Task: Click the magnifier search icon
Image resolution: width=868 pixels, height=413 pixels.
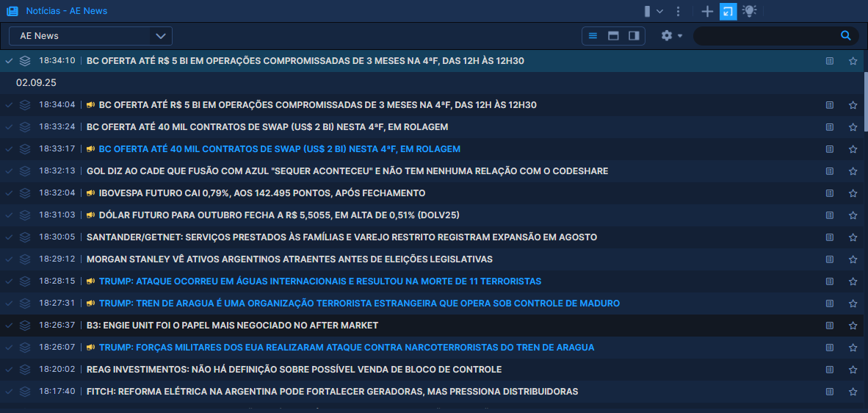Action: tap(846, 36)
